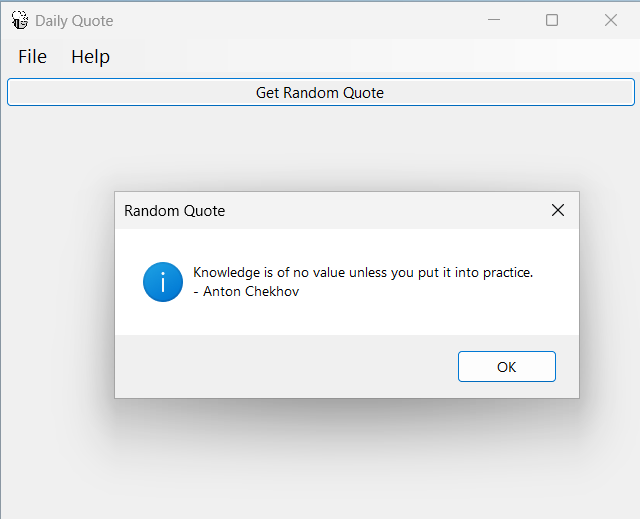Click the gray dialog footer left of OK
Screen dimensions: 640x519
[286, 366]
